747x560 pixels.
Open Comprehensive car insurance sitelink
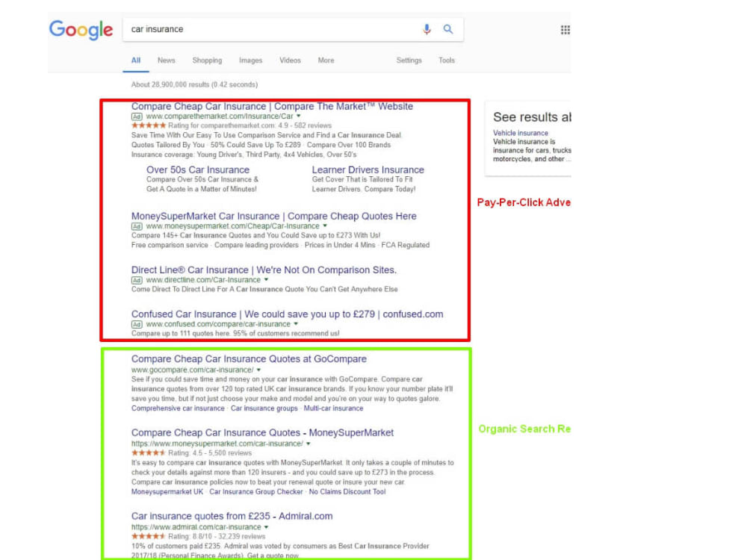click(x=178, y=408)
